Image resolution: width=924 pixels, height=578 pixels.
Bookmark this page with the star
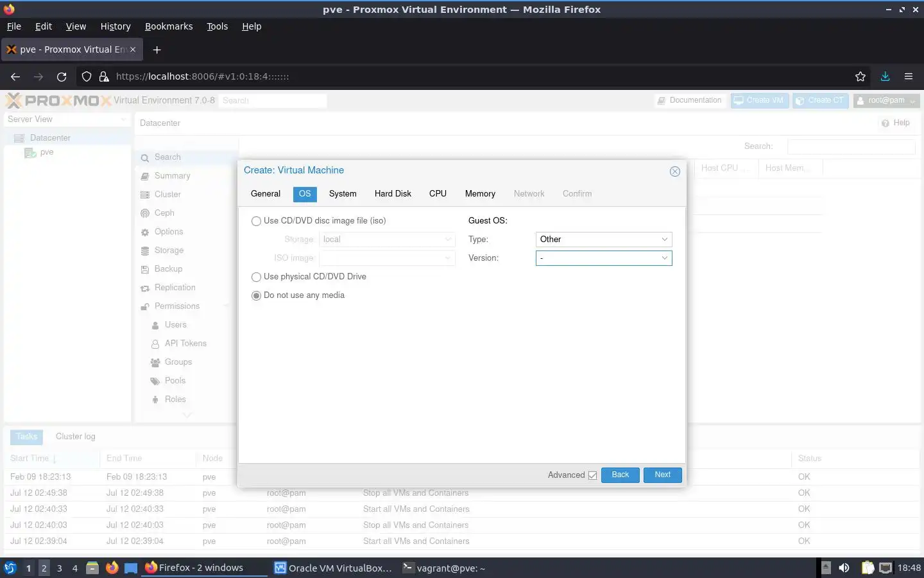[x=860, y=76]
